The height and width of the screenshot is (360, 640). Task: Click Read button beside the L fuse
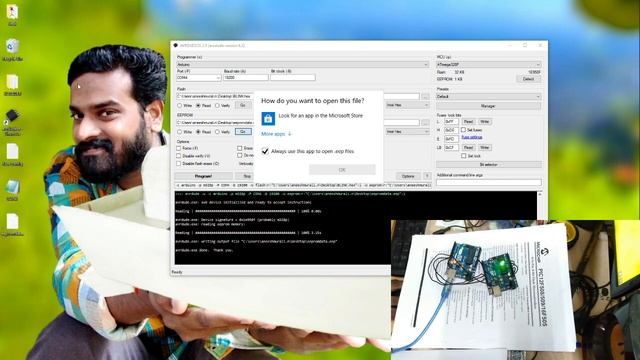point(468,122)
